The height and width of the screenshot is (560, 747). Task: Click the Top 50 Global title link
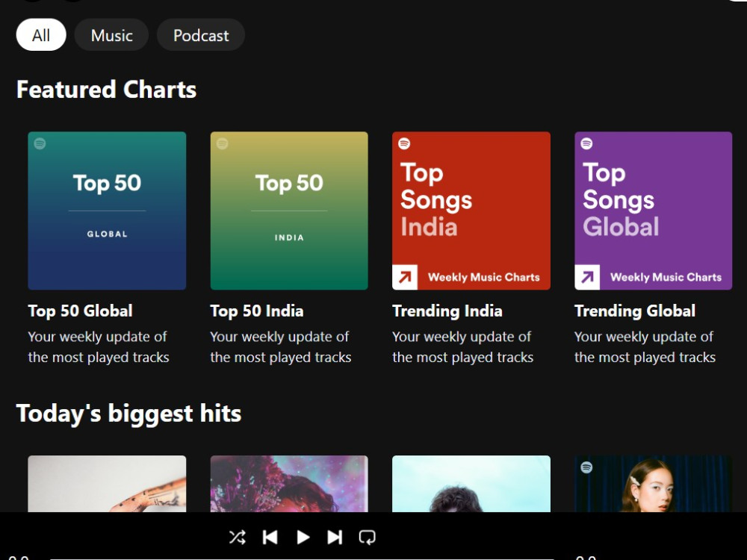point(80,311)
